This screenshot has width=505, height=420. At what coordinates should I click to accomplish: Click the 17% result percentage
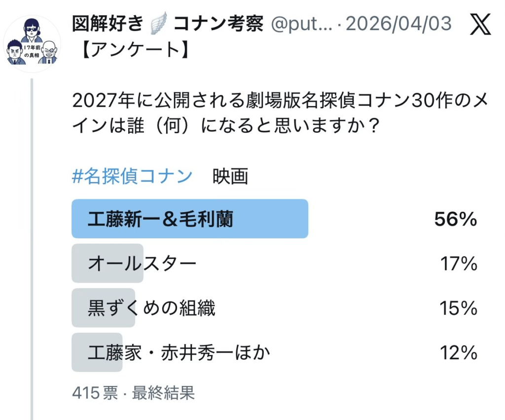(x=458, y=264)
